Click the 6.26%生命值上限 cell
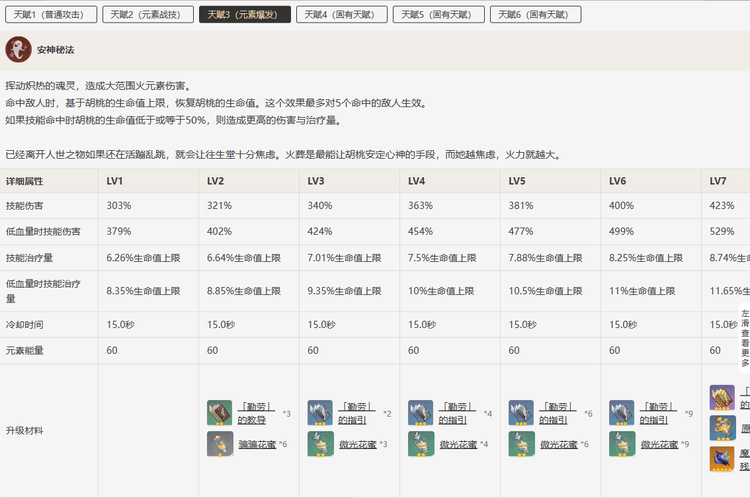The image size is (750, 498). (143, 258)
